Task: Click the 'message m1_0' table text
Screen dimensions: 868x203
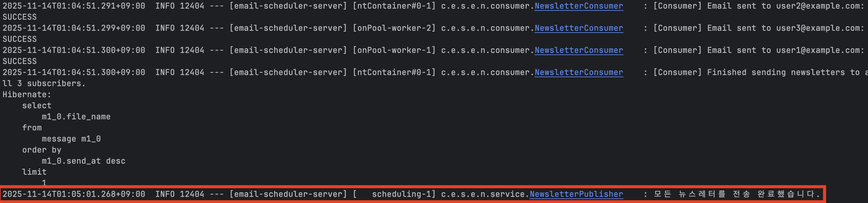Action: 71,139
